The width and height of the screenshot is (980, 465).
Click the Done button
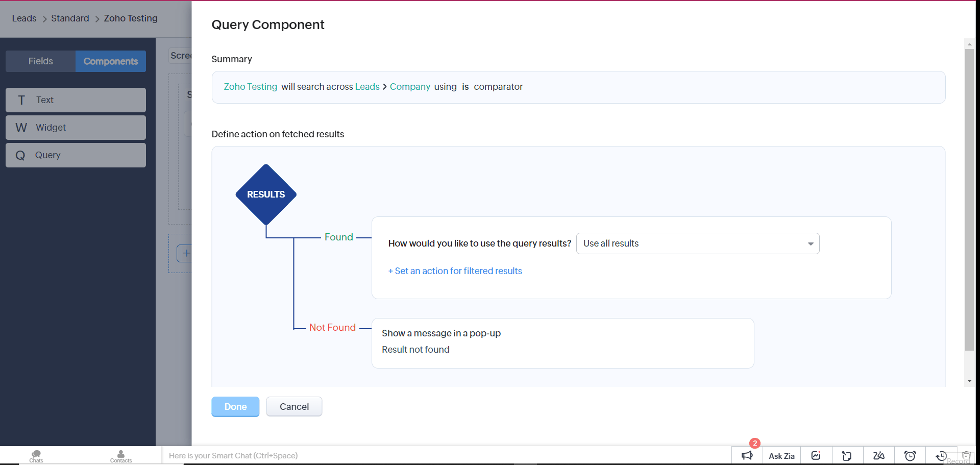(235, 407)
